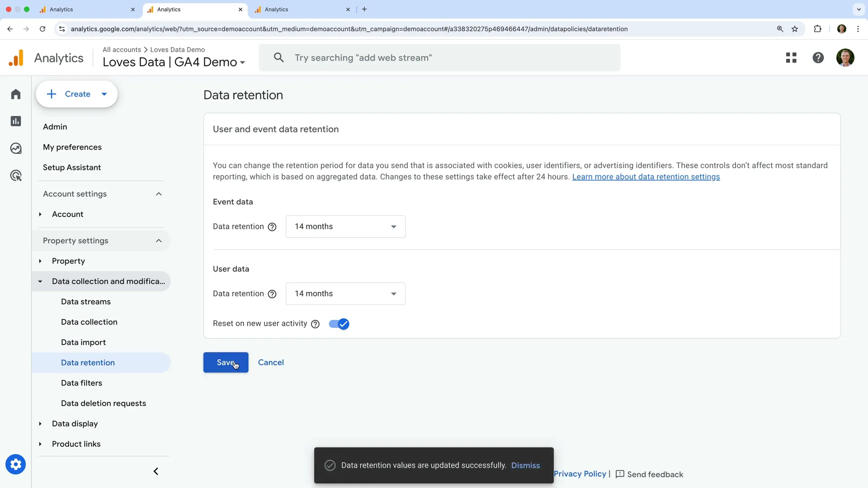The height and width of the screenshot is (488, 868).
Task: Dismiss the success notification
Action: coord(526,465)
